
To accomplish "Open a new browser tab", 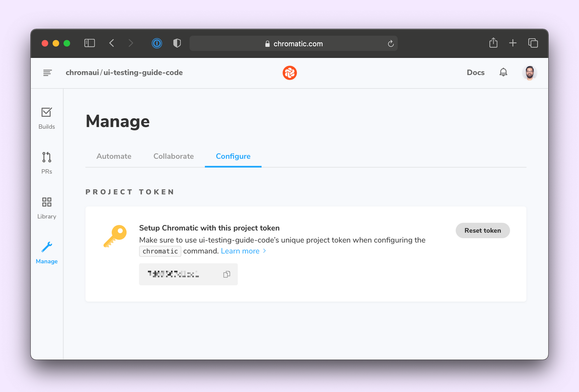I will [513, 43].
